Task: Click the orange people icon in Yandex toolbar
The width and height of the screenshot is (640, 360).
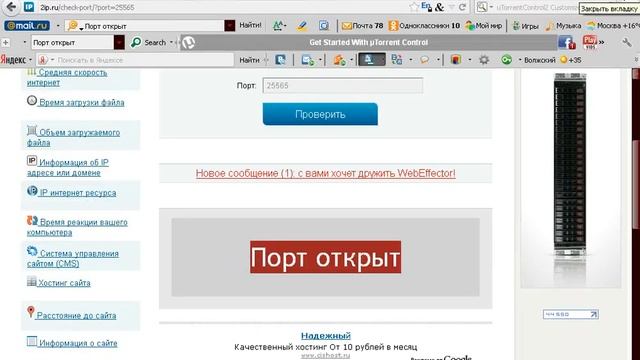Action: pos(339,60)
